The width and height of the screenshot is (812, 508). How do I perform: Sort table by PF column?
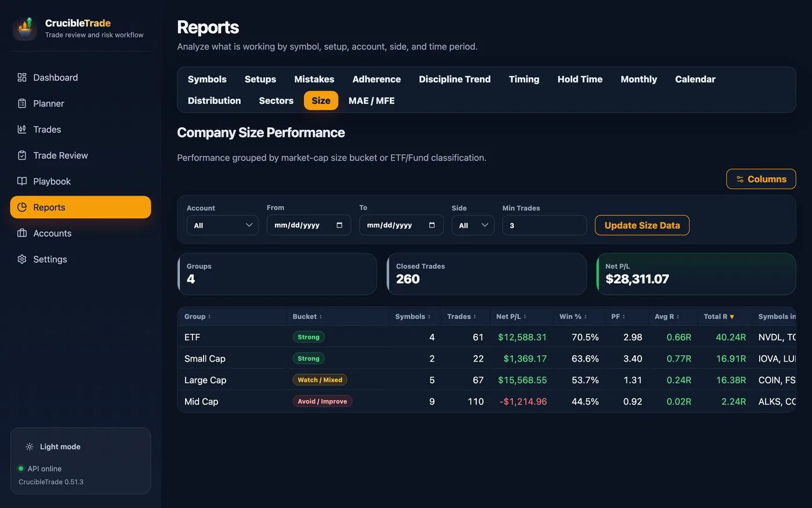coord(618,316)
